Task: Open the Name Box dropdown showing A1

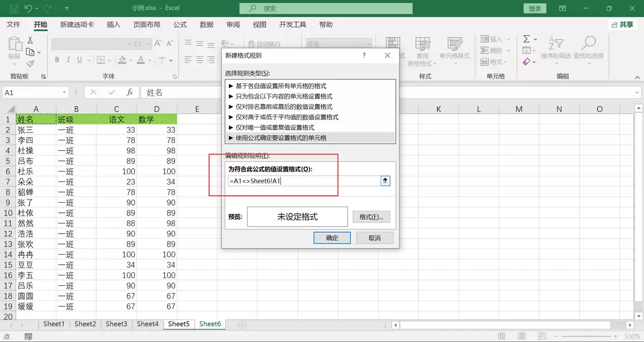Action: pyautogui.click(x=64, y=92)
